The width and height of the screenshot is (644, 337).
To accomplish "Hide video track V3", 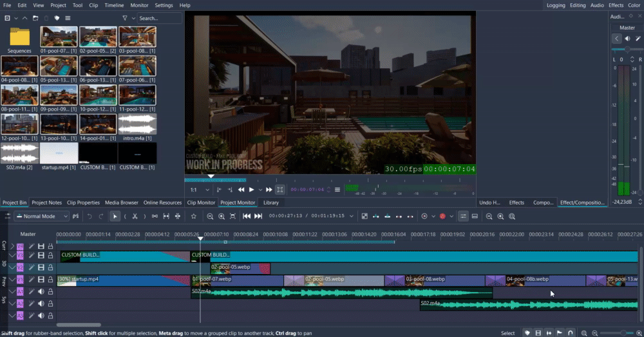I will (41, 255).
